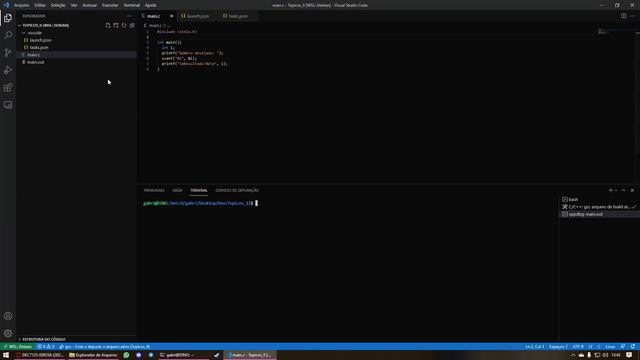This screenshot has width=640, height=360.
Task: Click Ln, Col cursor position indicator
Action: [535, 347]
